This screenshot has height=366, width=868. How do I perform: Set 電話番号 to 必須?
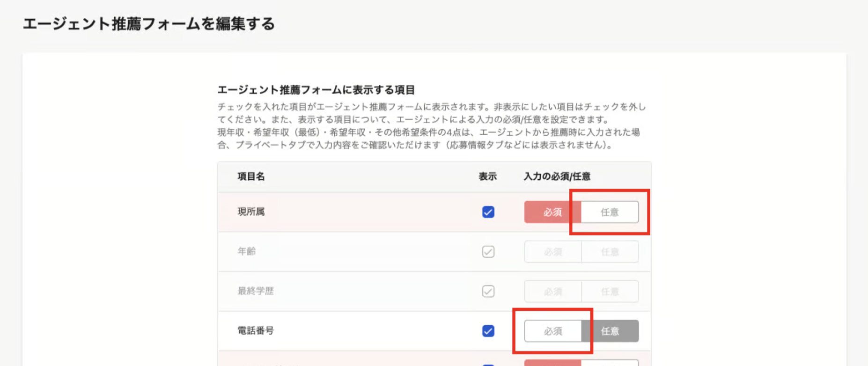pos(552,331)
